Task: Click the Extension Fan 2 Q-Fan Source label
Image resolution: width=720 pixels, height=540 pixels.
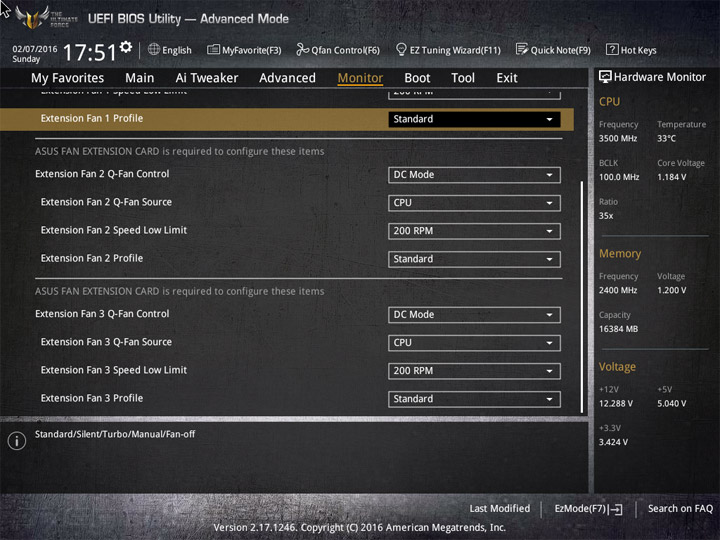Action: pos(106,202)
